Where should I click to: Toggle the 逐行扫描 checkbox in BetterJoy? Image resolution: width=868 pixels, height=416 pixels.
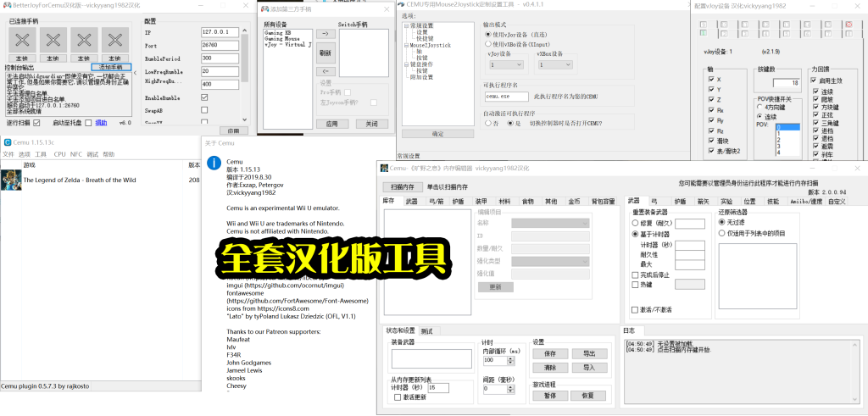(36, 123)
